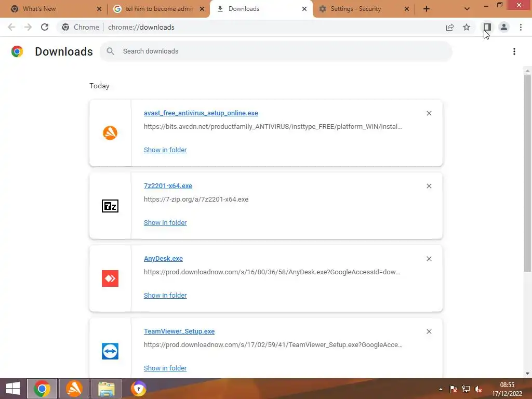Image resolution: width=532 pixels, height=399 pixels.
Task: Go back to previous page
Action: [11, 27]
